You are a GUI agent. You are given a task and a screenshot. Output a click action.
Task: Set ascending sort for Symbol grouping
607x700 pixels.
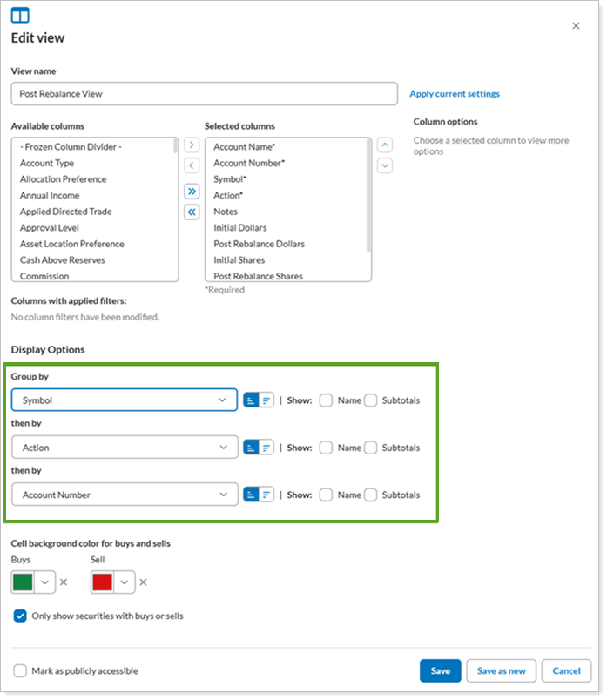[x=251, y=400]
